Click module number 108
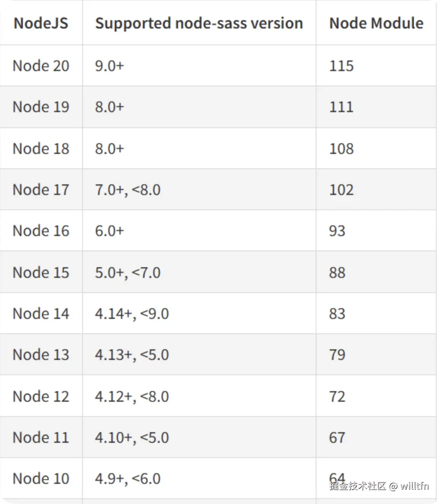The image size is (442, 504). [341, 149]
